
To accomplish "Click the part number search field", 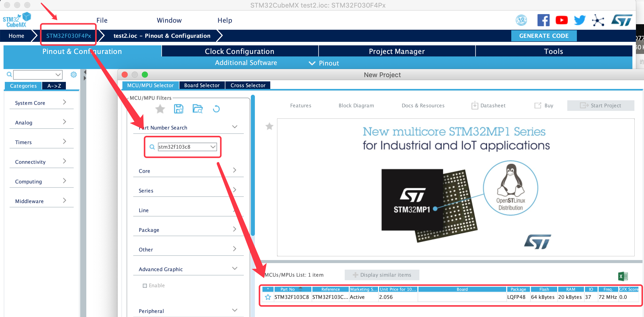I will click(187, 147).
